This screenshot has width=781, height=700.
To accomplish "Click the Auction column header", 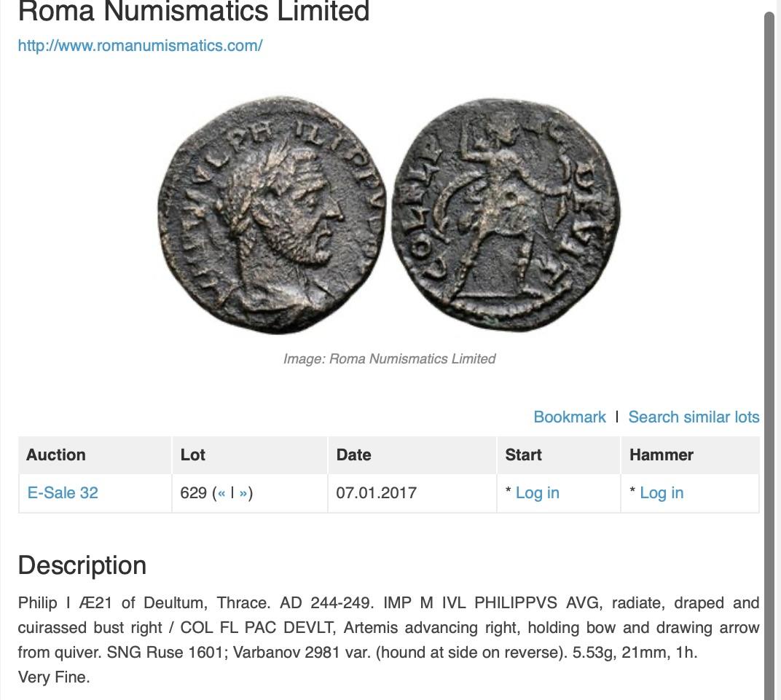I will 56,455.
